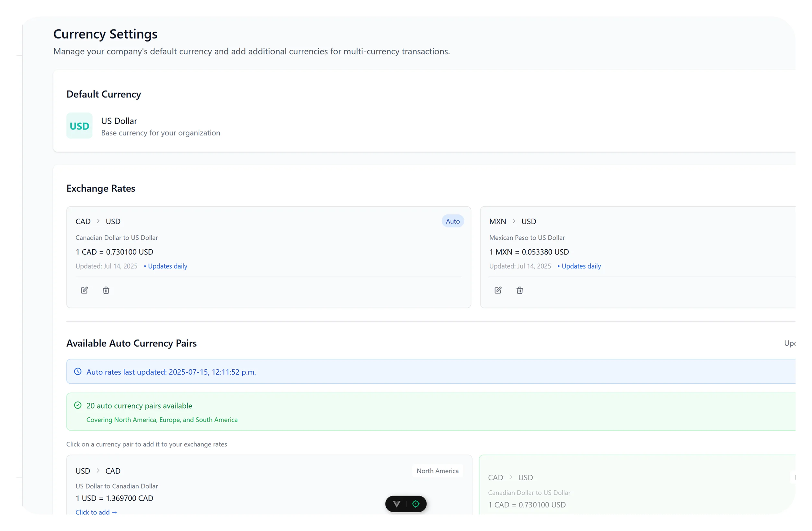Click the clock icon beside auto rates updated

pos(78,371)
